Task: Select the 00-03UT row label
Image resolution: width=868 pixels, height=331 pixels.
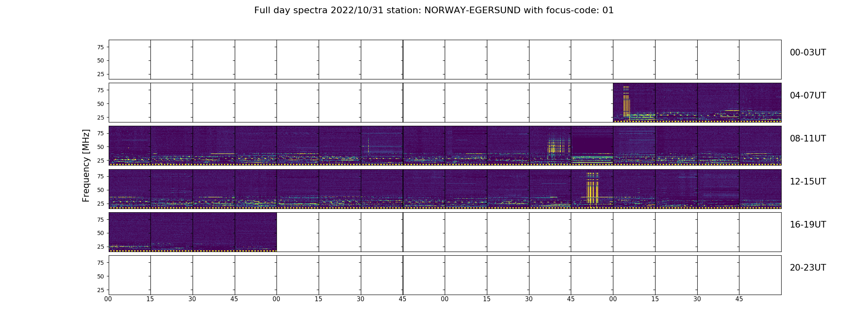Action: (x=808, y=53)
